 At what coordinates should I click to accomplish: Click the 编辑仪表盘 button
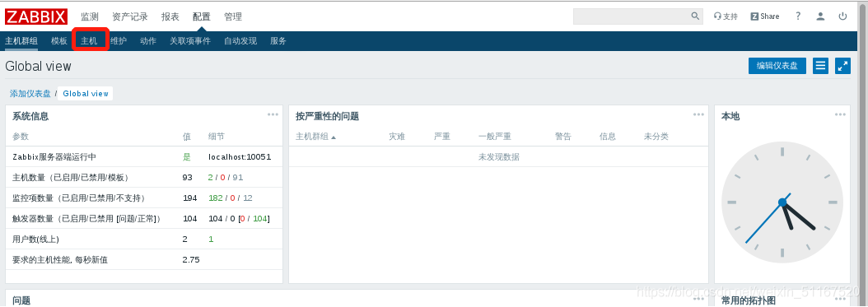[x=777, y=66]
